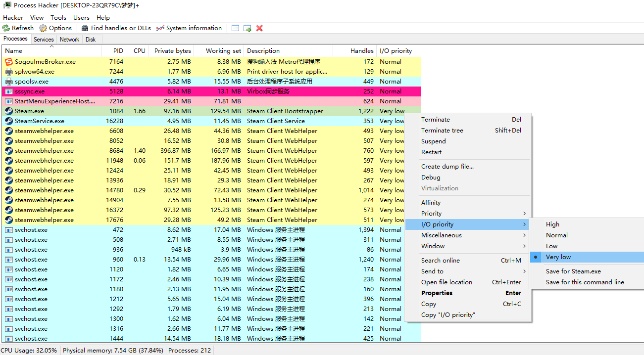Select Search online menu entry
Image resolution: width=644 pixels, height=355 pixels.
click(x=468, y=261)
